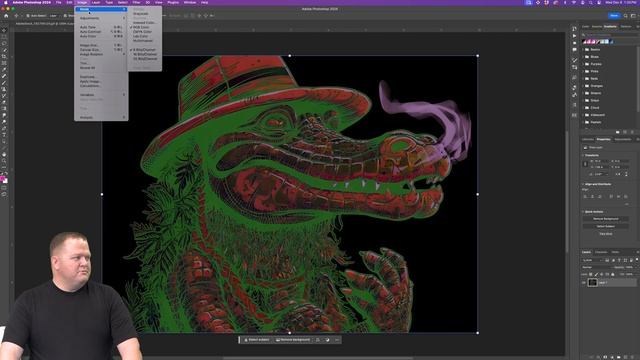The height and width of the screenshot is (360, 640).
Task: Click the search magnifier beside Share
Action: (x=625, y=16)
